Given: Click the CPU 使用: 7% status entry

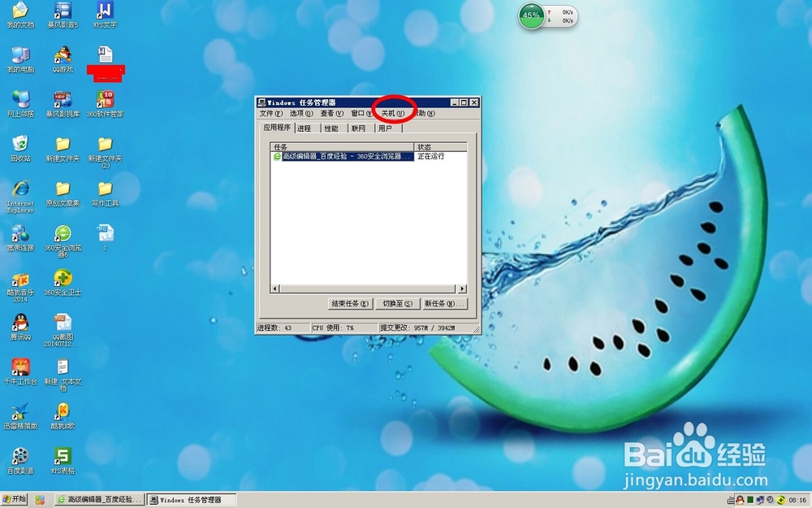Looking at the screenshot, I should (x=343, y=328).
